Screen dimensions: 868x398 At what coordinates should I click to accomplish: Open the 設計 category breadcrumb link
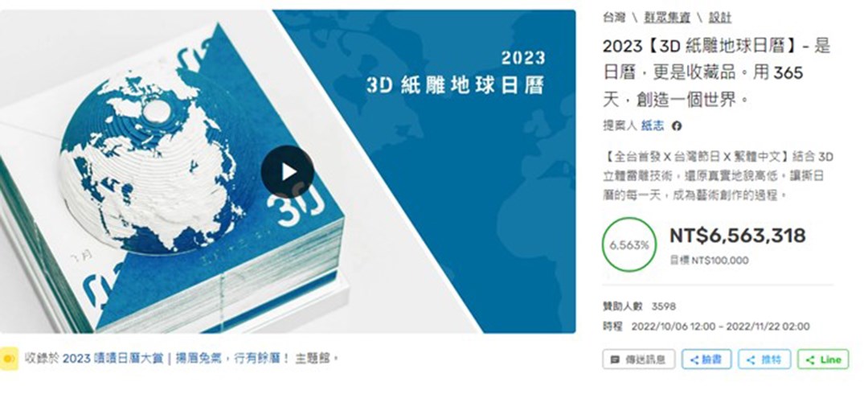pyautogui.click(x=719, y=17)
